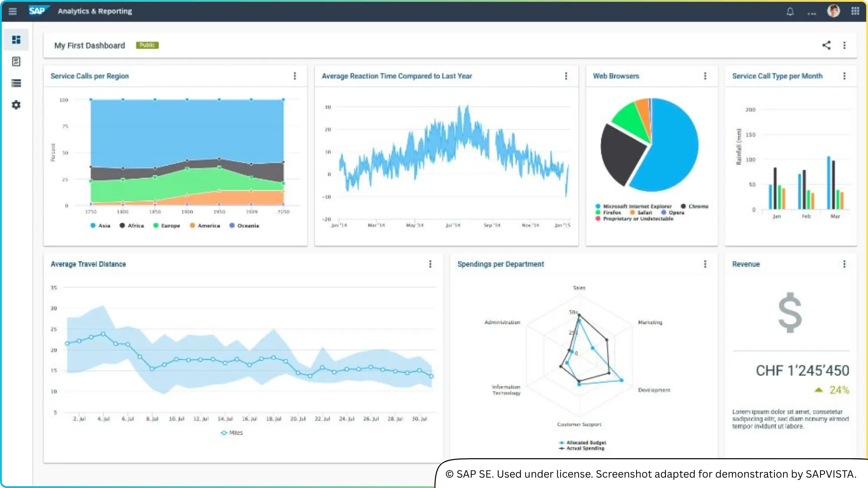Open the reports icon in the sidebar
868x488 pixels.
16,61
